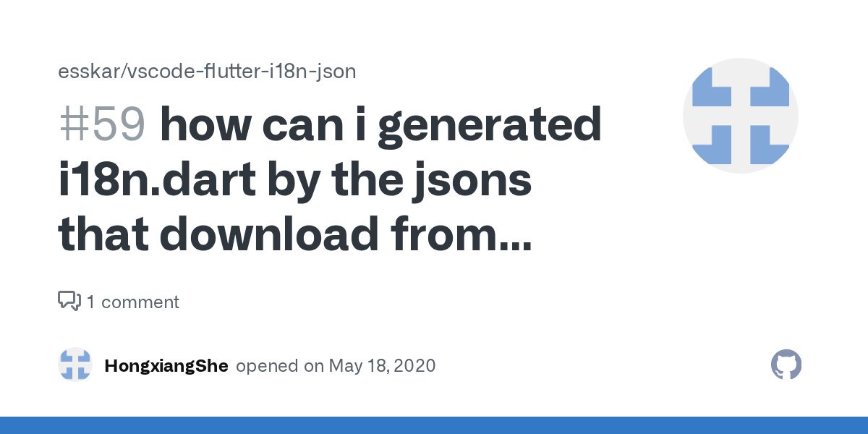Click the blue bar along the bottom
Screen dimensions: 868x434
pos(434,425)
